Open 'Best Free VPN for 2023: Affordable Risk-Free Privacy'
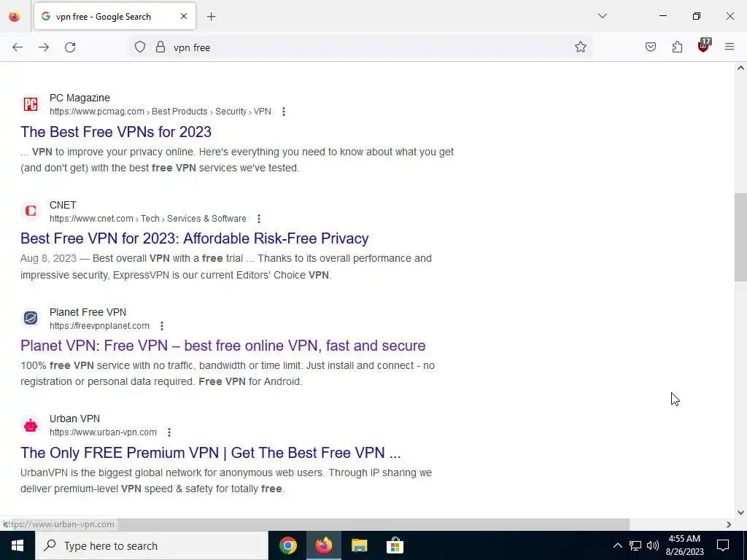 click(x=194, y=238)
